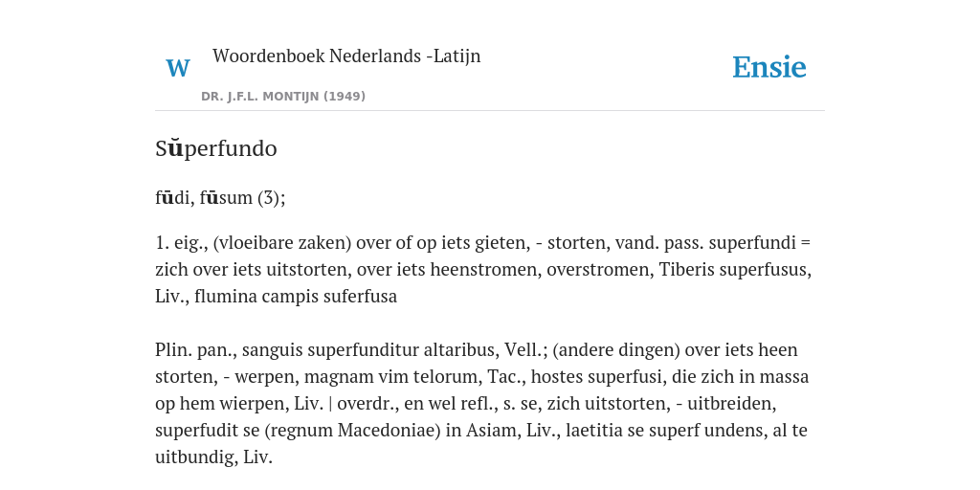980x490 pixels.
Task: Click the blue W dictionary icon
Action: point(177,68)
